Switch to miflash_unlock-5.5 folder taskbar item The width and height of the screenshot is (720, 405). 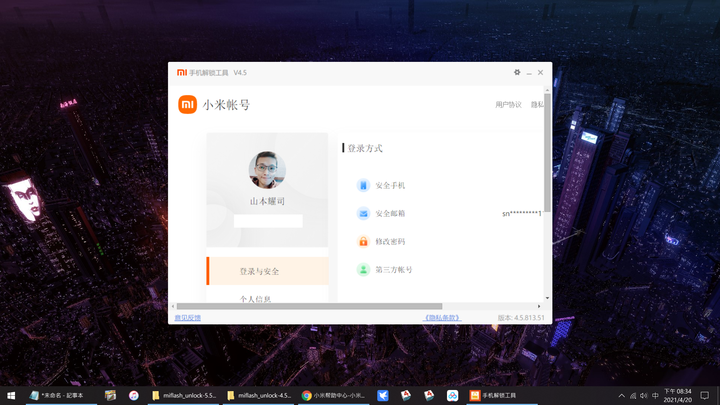tap(185, 395)
